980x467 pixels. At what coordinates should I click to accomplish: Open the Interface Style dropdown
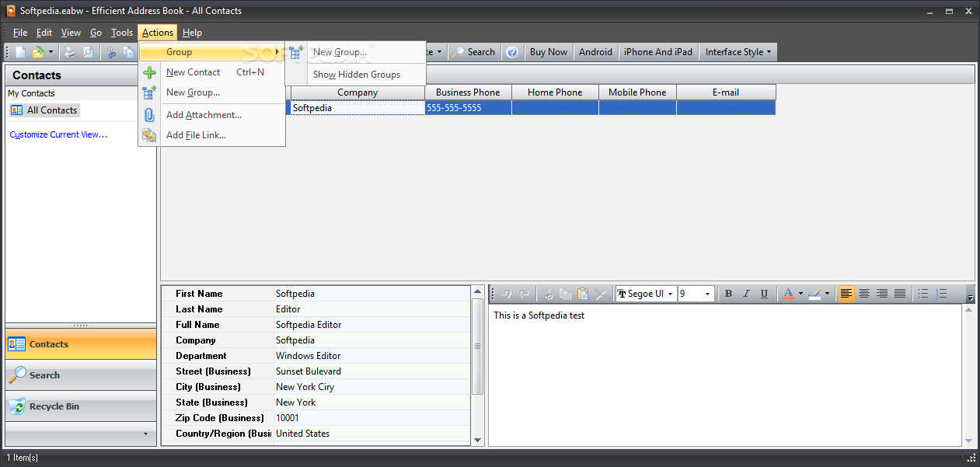pyautogui.click(x=738, y=52)
